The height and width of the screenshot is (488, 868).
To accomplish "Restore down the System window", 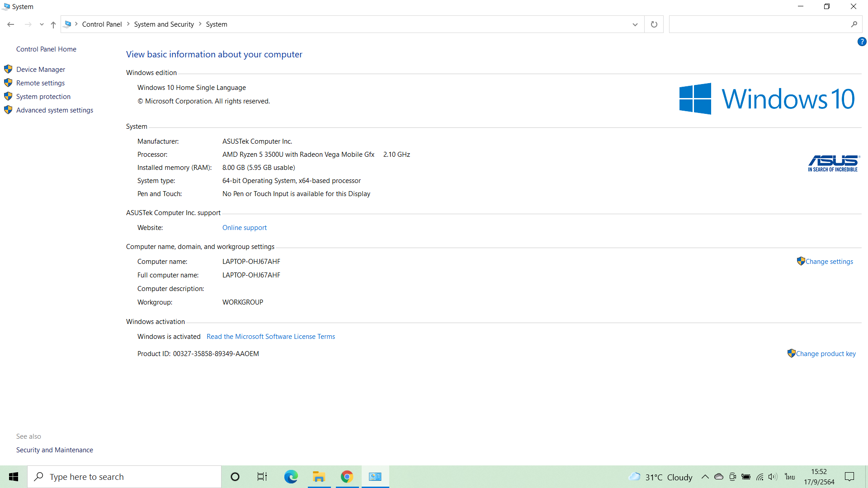I will pyautogui.click(x=827, y=6).
